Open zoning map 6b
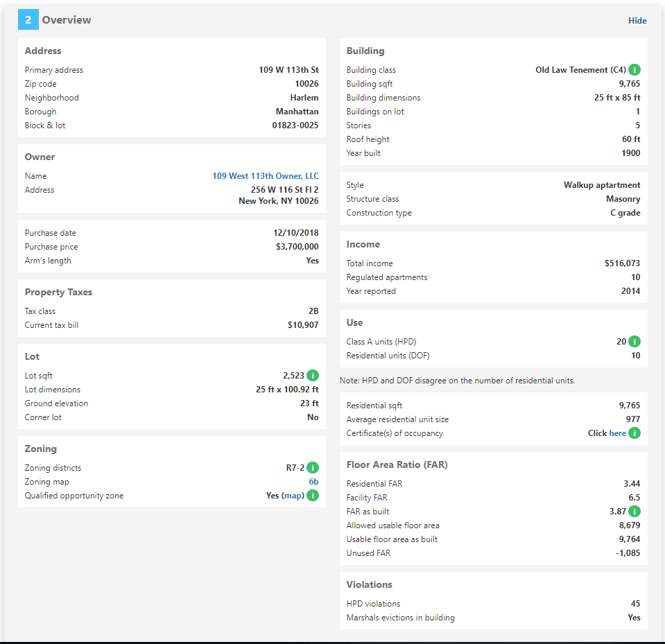 point(313,481)
